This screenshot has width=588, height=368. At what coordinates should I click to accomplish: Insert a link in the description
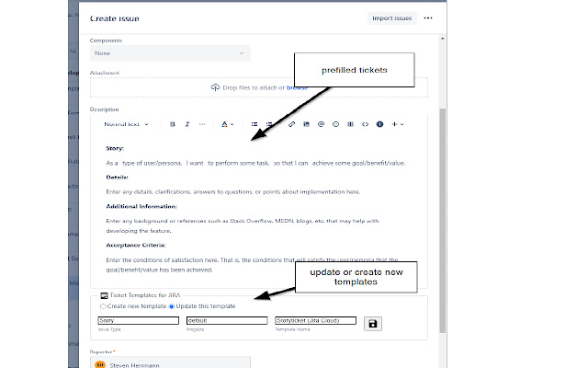coord(291,124)
